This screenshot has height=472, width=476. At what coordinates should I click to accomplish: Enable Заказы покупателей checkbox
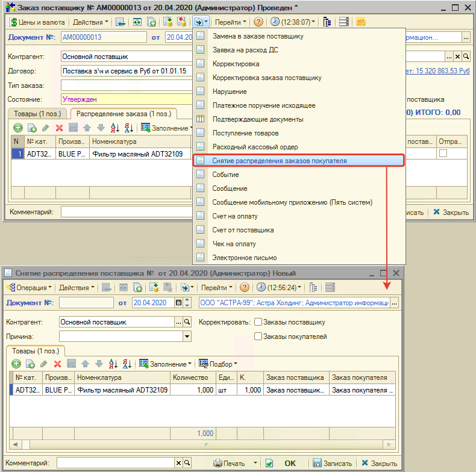tap(258, 336)
